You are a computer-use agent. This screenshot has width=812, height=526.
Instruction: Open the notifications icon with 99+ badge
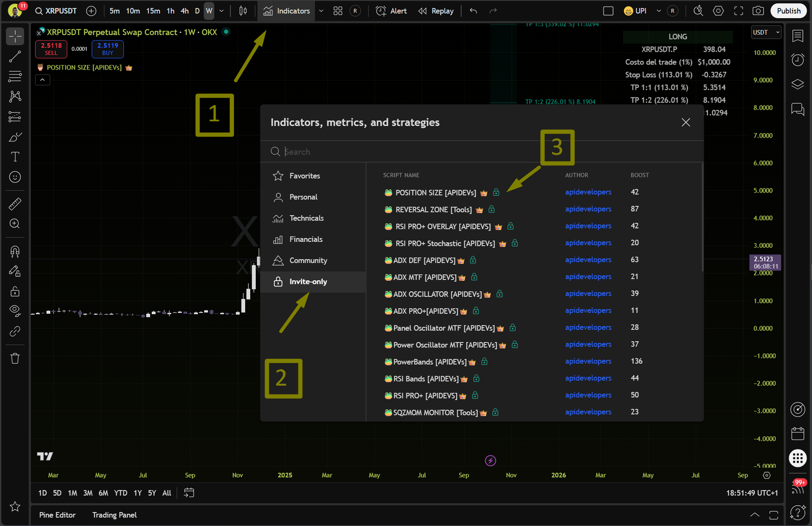pos(798,486)
